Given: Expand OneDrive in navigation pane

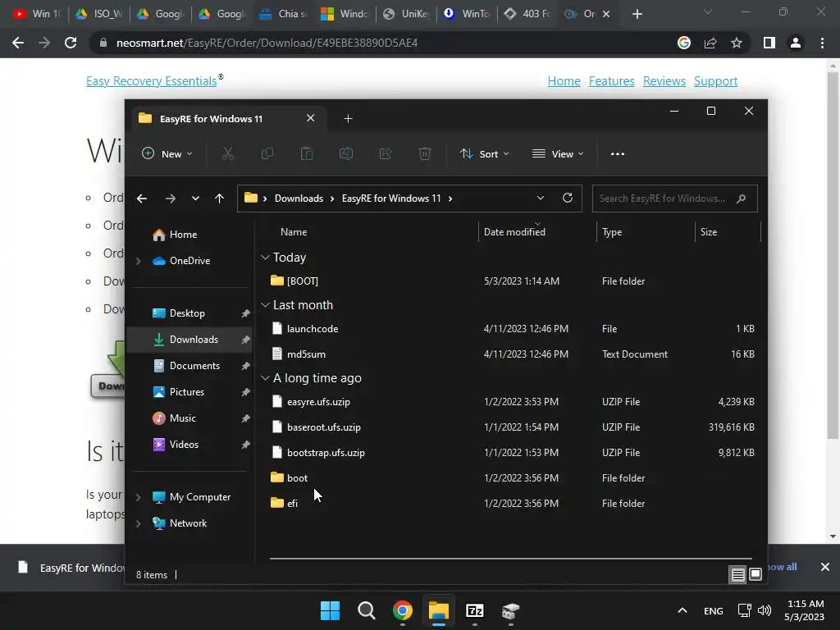Looking at the screenshot, I should pyautogui.click(x=138, y=261).
